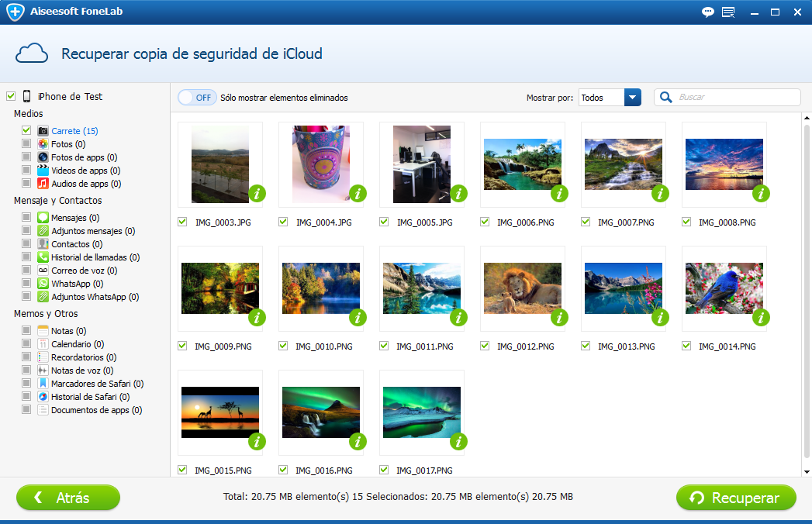
Task: Show info for IMG_0003.JPG
Action: 257,194
